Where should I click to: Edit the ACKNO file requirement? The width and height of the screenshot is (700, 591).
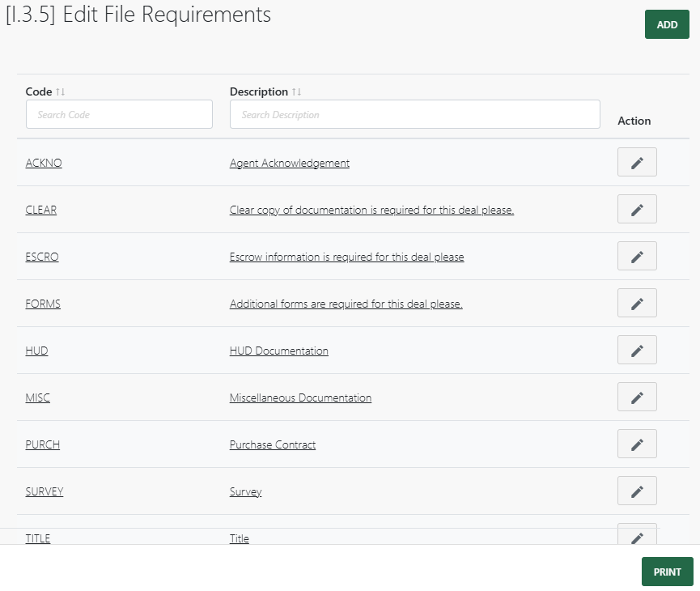[637, 162]
